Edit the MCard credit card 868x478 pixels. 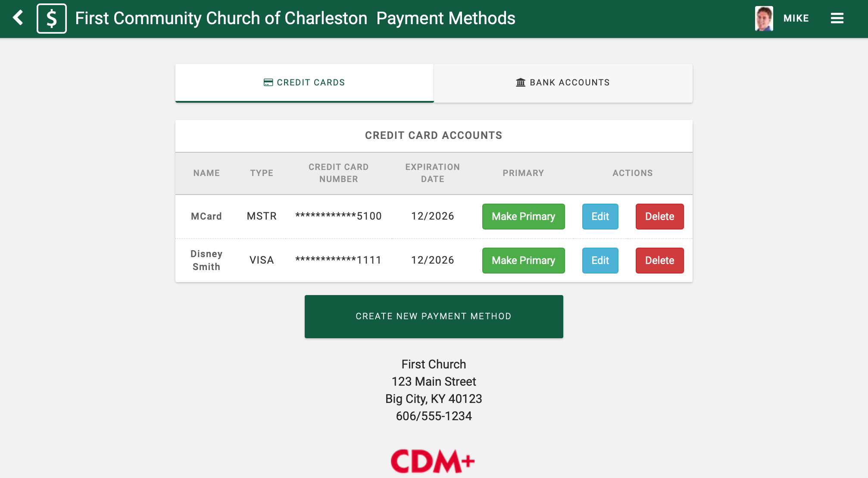(x=600, y=217)
